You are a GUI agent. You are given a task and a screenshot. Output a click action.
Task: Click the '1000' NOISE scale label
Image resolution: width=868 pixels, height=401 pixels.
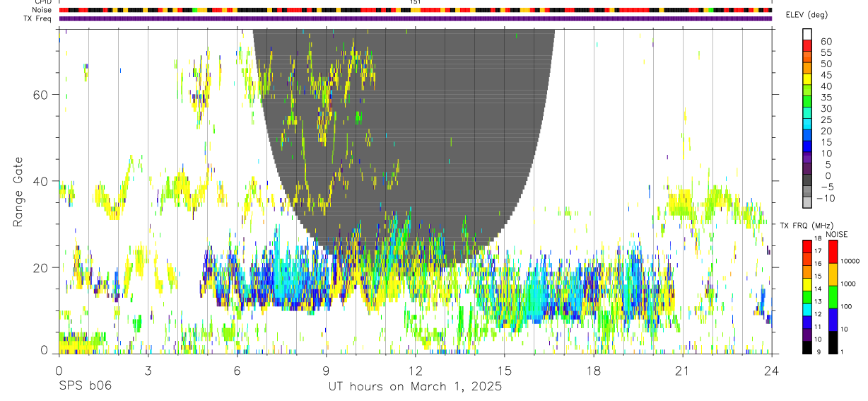pyautogui.click(x=848, y=284)
